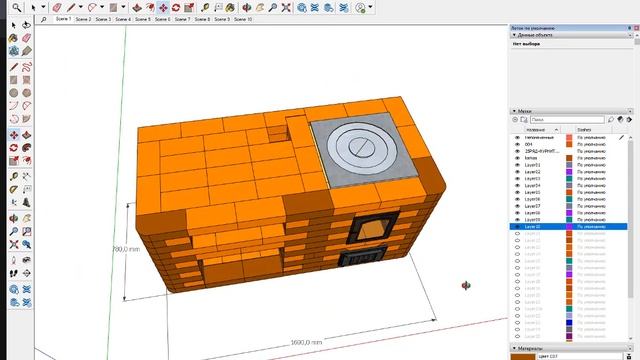The image size is (640, 360).
Task: Switch to the Scene 1 tab
Action: (64, 19)
